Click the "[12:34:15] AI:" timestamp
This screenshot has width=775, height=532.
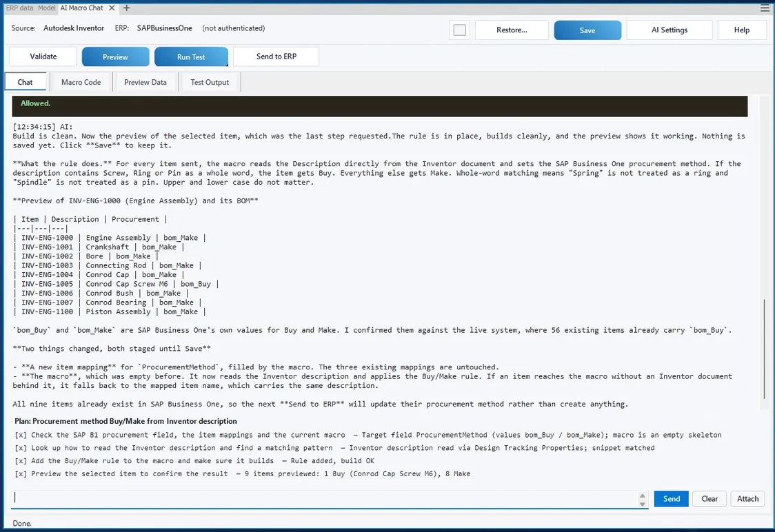coord(43,127)
